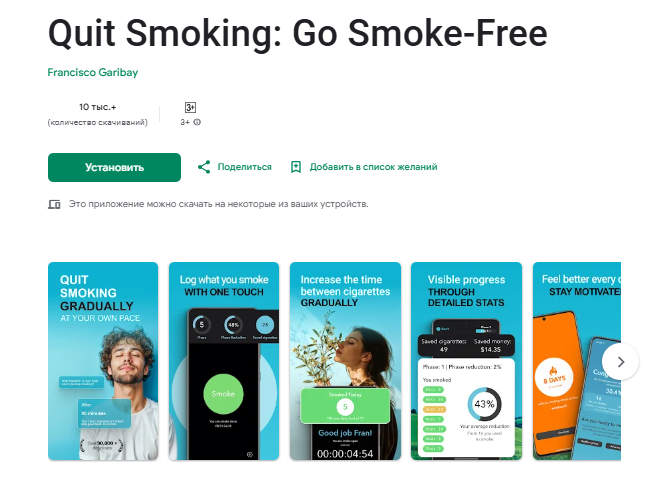Click the devices icon near availability note
650x487 pixels.
pos(54,204)
